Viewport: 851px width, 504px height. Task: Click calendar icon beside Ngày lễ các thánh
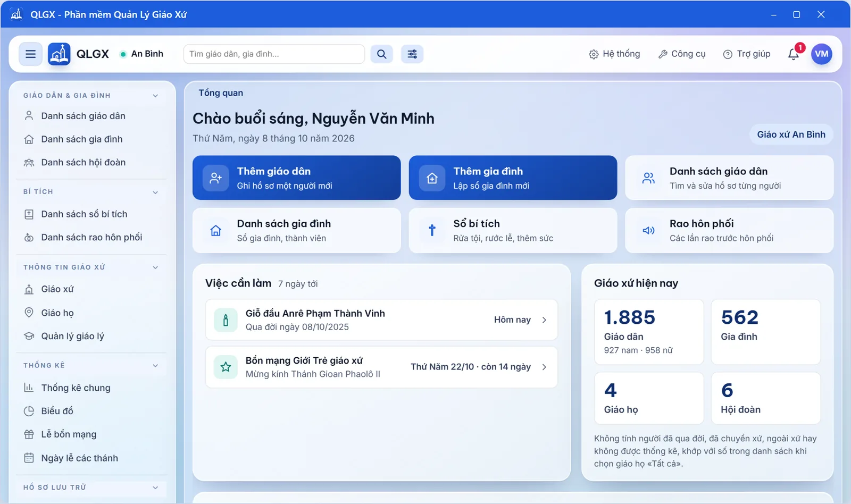tap(29, 458)
